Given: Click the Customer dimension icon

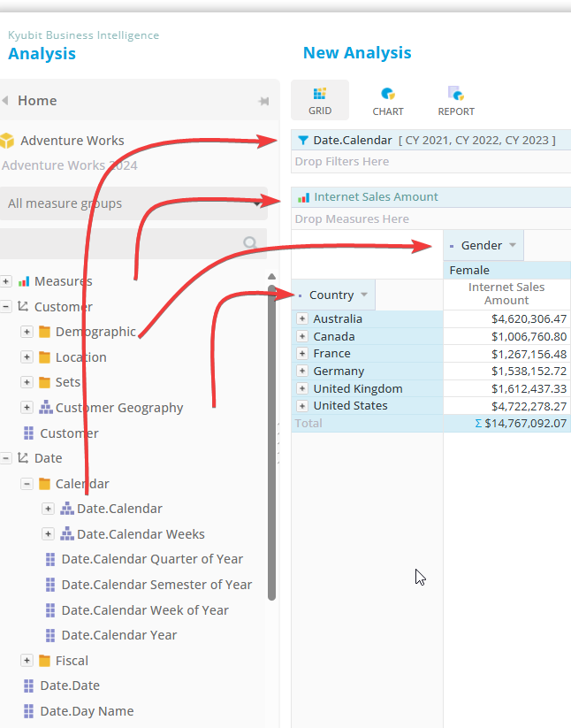Looking at the screenshot, I should pyautogui.click(x=23, y=306).
